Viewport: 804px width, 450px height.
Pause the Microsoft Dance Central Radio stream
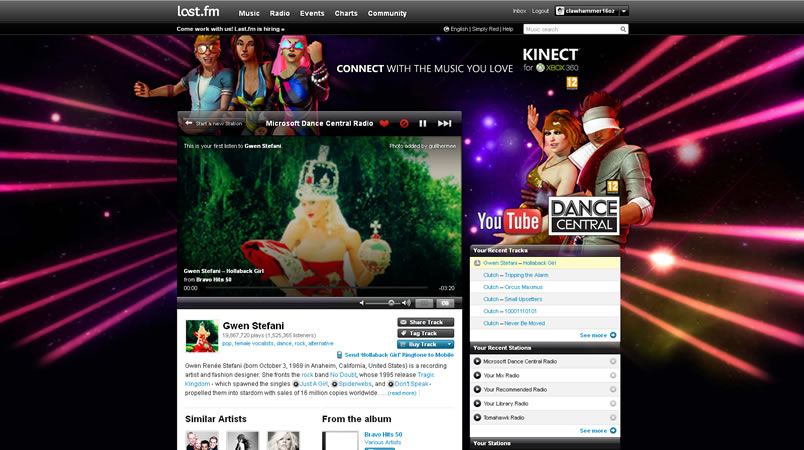pos(423,124)
